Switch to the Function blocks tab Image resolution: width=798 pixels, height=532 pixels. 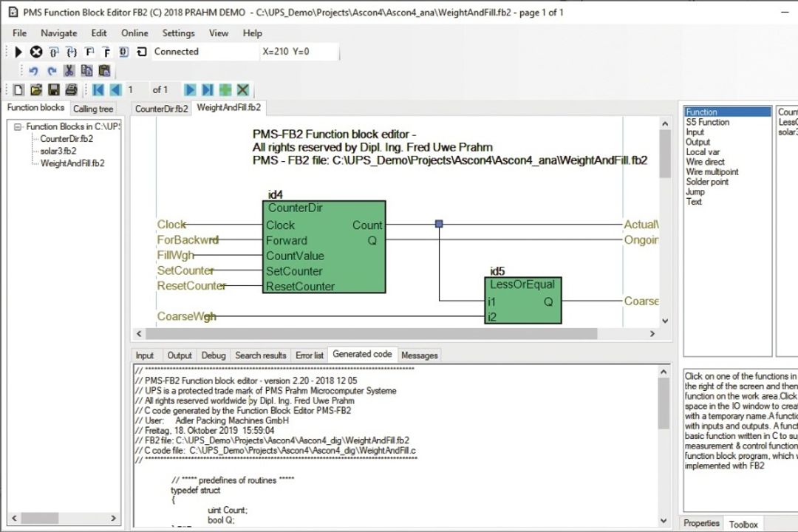(35, 107)
